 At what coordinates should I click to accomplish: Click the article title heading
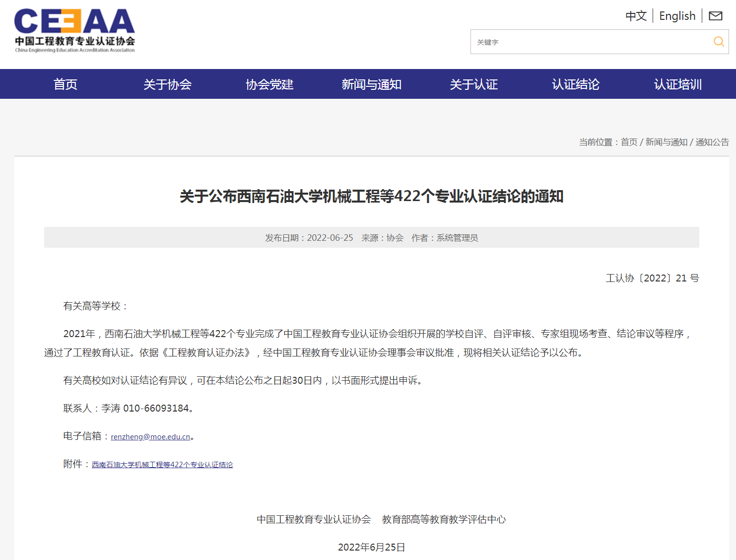coord(371,197)
